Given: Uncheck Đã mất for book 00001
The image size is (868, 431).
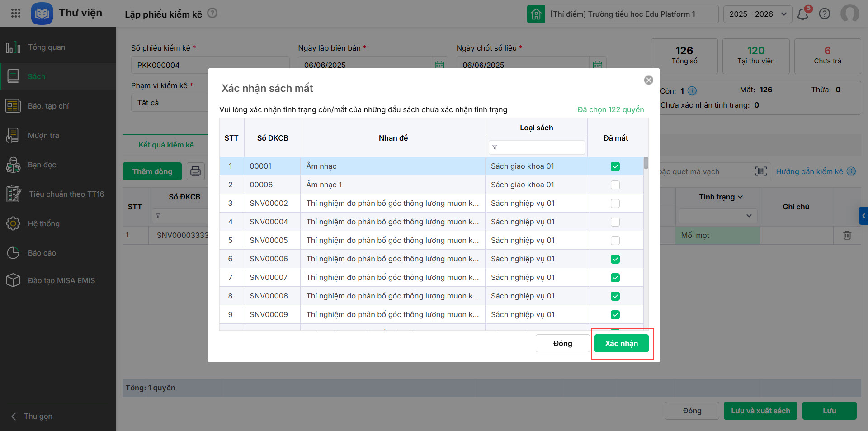Looking at the screenshot, I should click(x=615, y=166).
